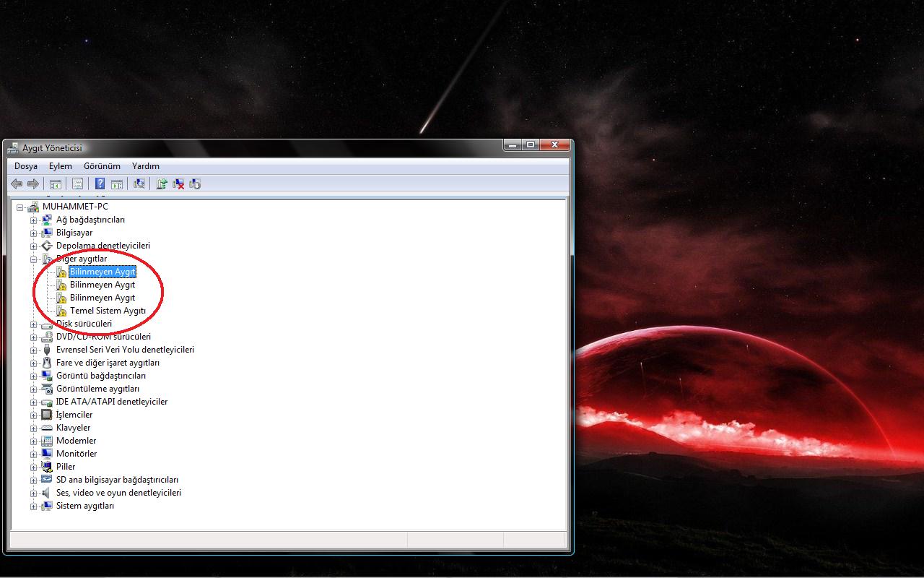The width and height of the screenshot is (924, 578).
Task: Collapse the MUHAMMET-PC root node
Action: click(20, 207)
